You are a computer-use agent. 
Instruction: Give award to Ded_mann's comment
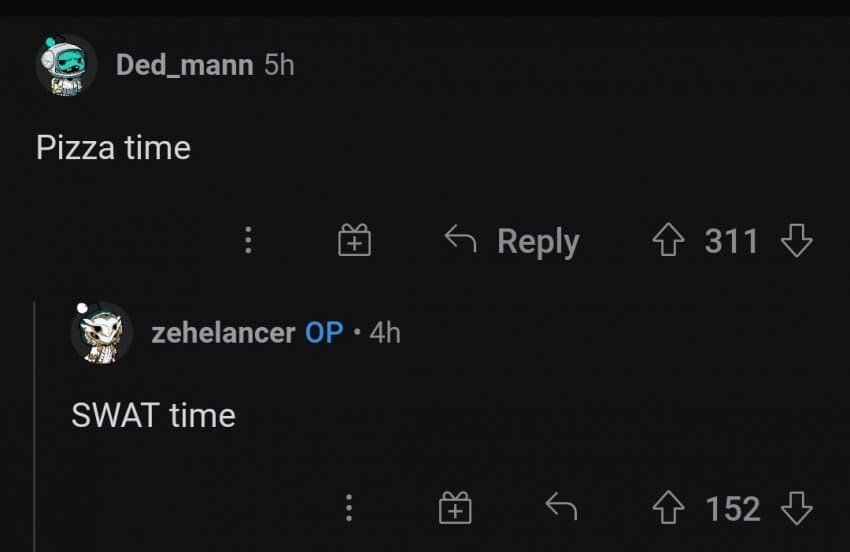[354, 241]
